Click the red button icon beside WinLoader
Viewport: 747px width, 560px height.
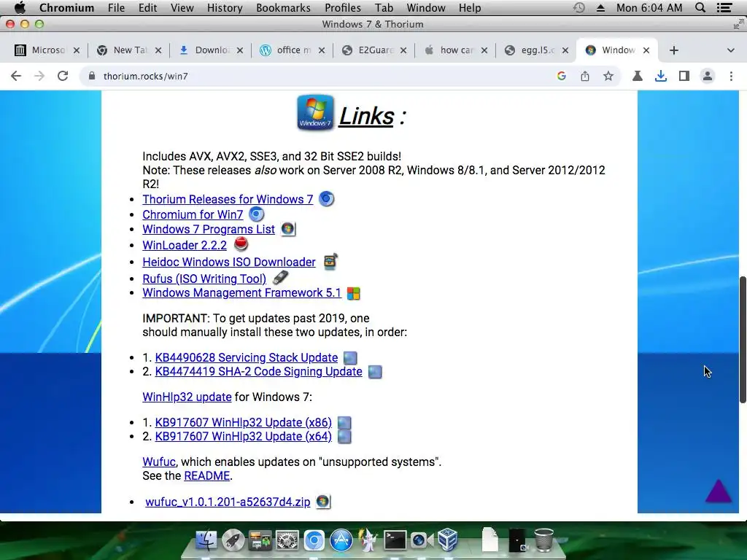click(241, 244)
